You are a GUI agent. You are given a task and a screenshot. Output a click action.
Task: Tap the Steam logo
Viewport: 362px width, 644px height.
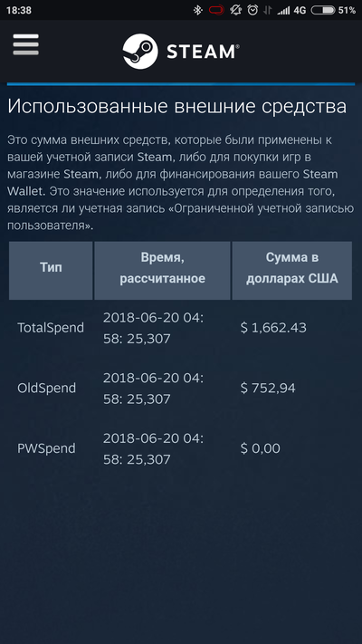pos(181,52)
